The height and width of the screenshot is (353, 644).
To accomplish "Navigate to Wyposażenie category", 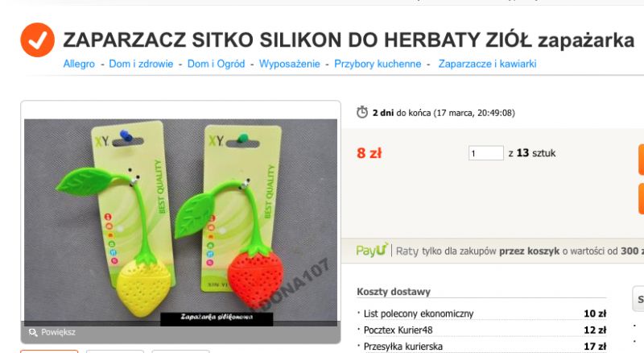I will coord(289,64).
